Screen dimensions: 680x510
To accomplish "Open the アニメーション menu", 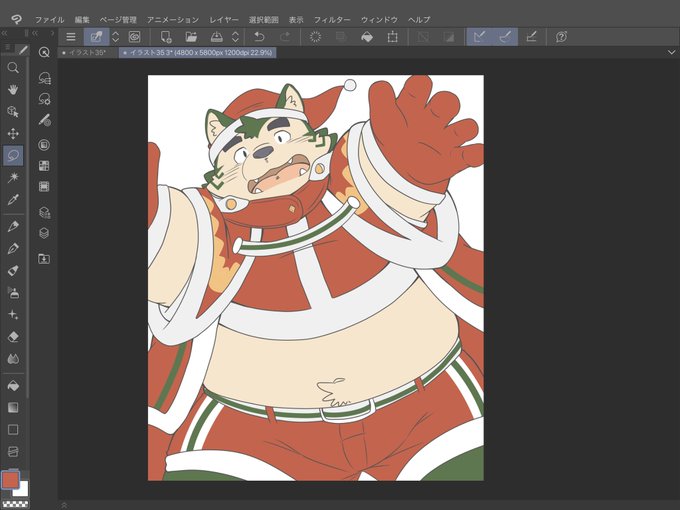I will [173, 20].
